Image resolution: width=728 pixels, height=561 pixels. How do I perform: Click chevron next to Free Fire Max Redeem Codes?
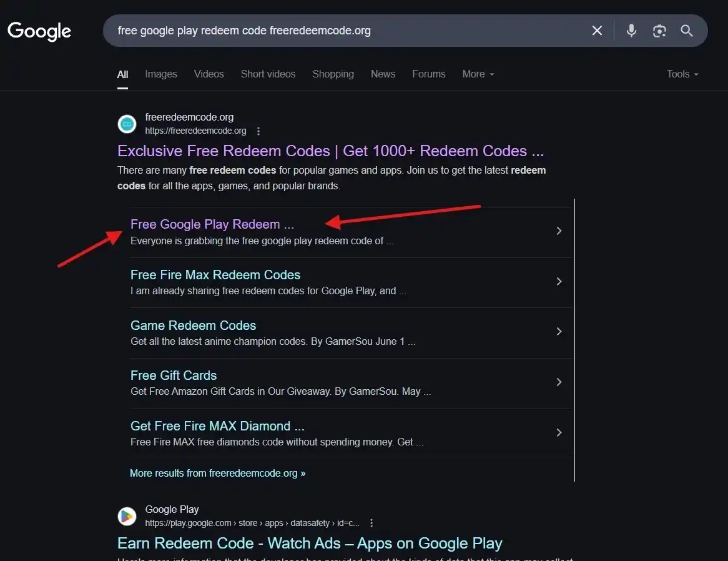tap(559, 282)
